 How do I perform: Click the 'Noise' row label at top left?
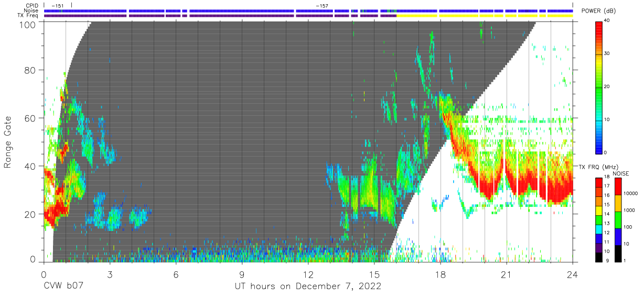pyautogui.click(x=31, y=10)
